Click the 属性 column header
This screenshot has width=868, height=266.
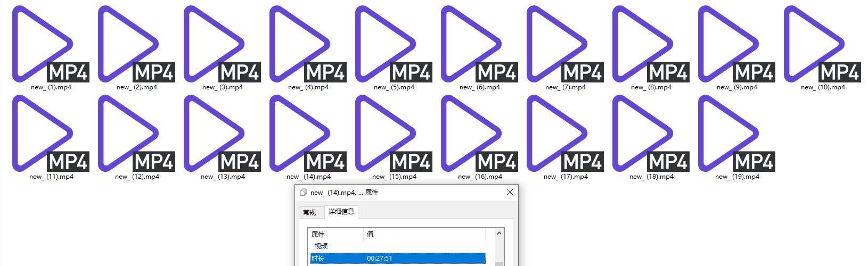coord(335,235)
